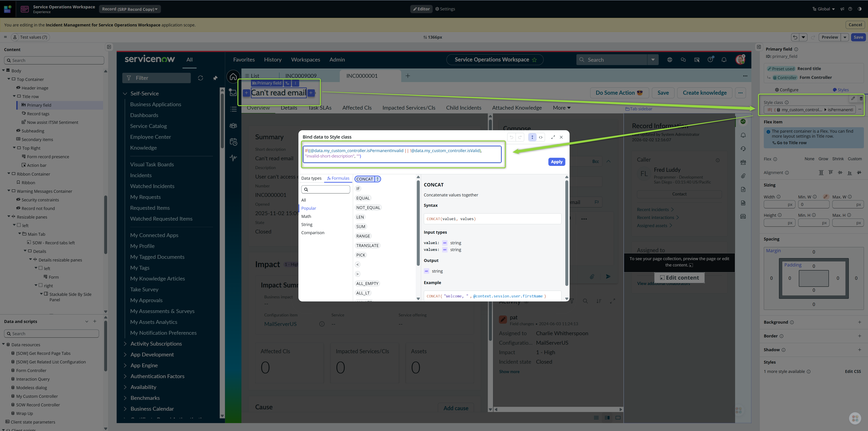Collapse the left content panel
The image size is (868, 431).
[x=109, y=47]
